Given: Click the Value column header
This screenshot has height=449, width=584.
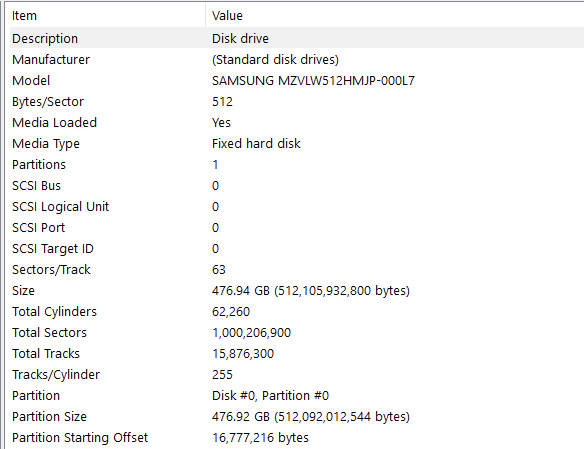Looking at the screenshot, I should [394, 15].
